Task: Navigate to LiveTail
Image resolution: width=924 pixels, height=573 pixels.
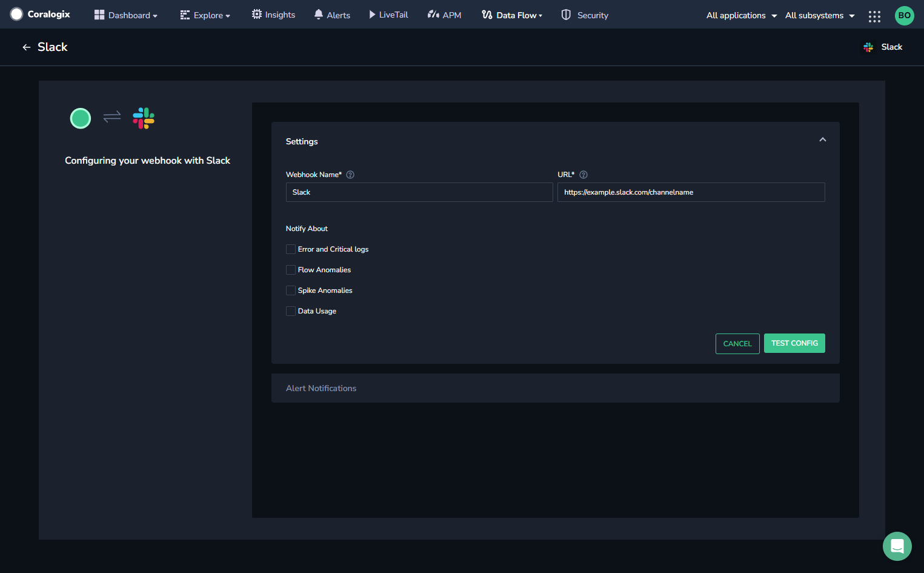Action: point(388,15)
